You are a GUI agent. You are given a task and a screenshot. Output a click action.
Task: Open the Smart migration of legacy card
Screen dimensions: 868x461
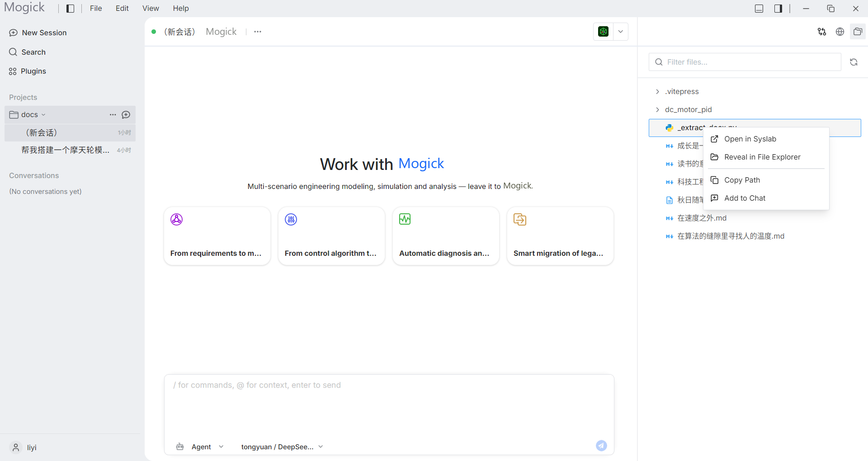[560, 236]
